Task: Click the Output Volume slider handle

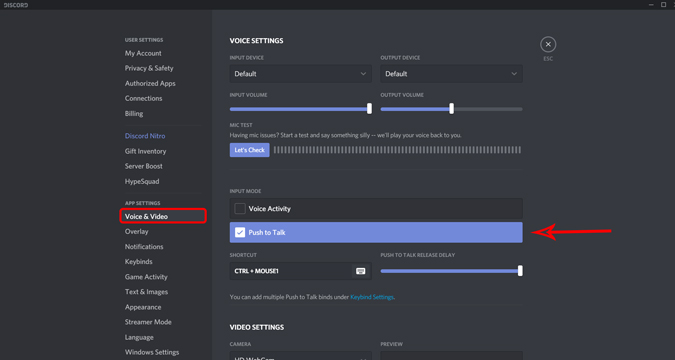Action: 451,109
